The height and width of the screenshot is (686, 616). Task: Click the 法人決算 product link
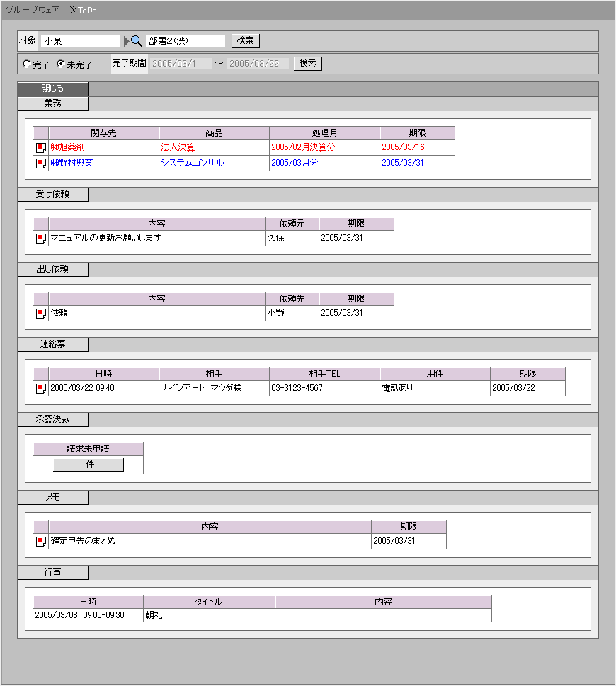point(178,147)
